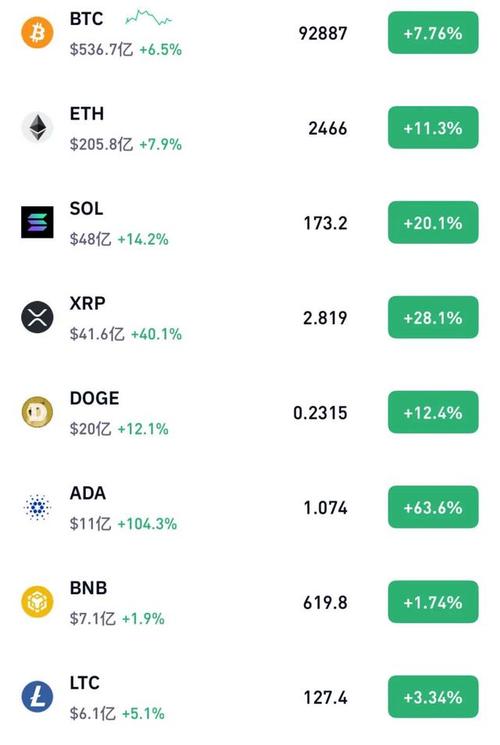Tap the SOL +20.1% green badge

tap(433, 222)
